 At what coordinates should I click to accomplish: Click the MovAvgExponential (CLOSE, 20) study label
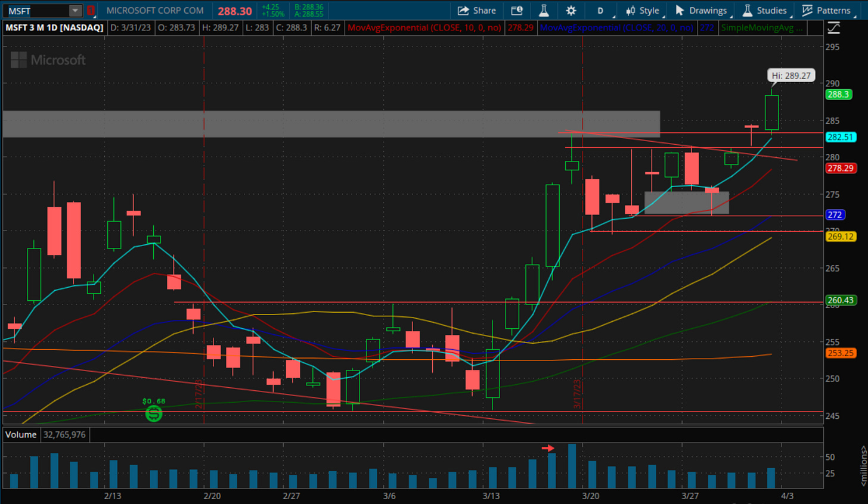tap(616, 27)
